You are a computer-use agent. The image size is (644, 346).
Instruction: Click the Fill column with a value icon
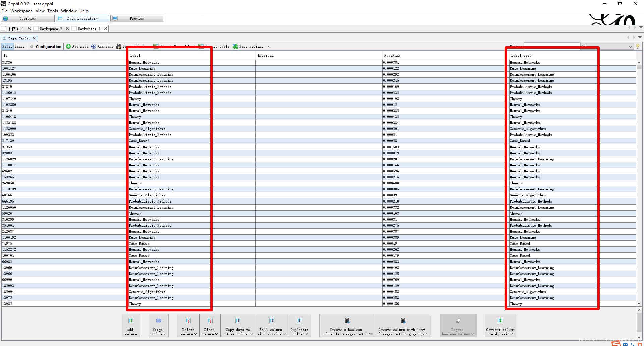coord(272,321)
